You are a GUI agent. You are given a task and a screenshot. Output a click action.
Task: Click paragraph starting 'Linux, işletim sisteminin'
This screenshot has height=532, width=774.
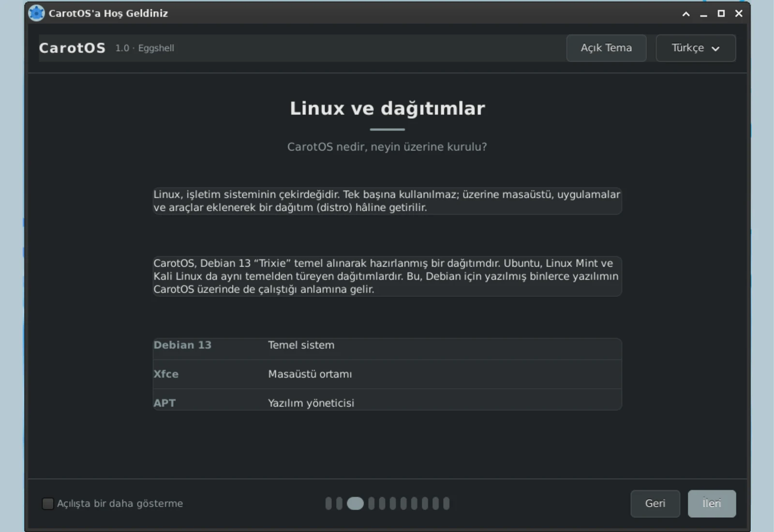tap(387, 201)
